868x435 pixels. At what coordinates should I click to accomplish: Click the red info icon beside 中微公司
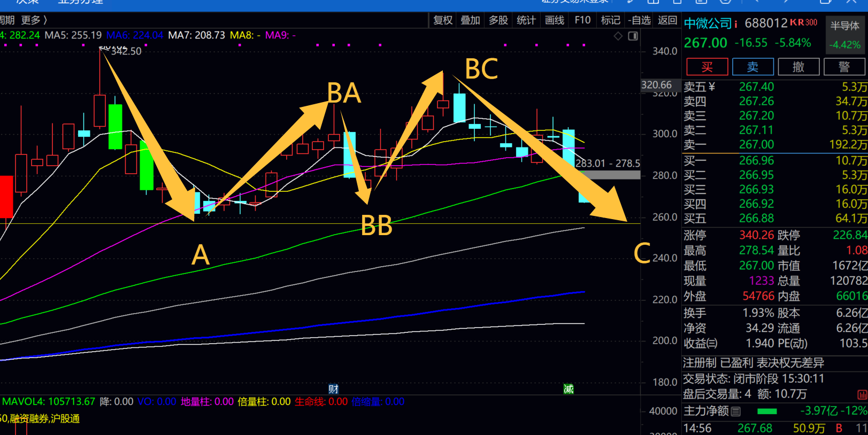tap(736, 24)
